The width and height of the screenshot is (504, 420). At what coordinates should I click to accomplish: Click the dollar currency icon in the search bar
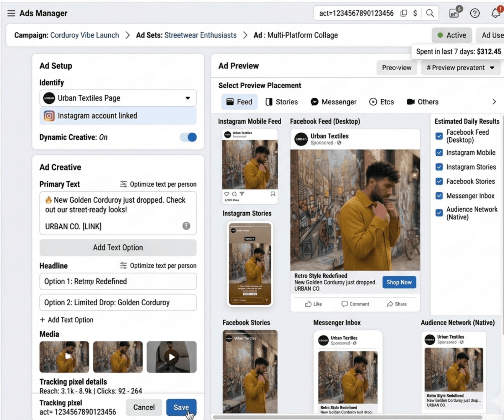(415, 13)
